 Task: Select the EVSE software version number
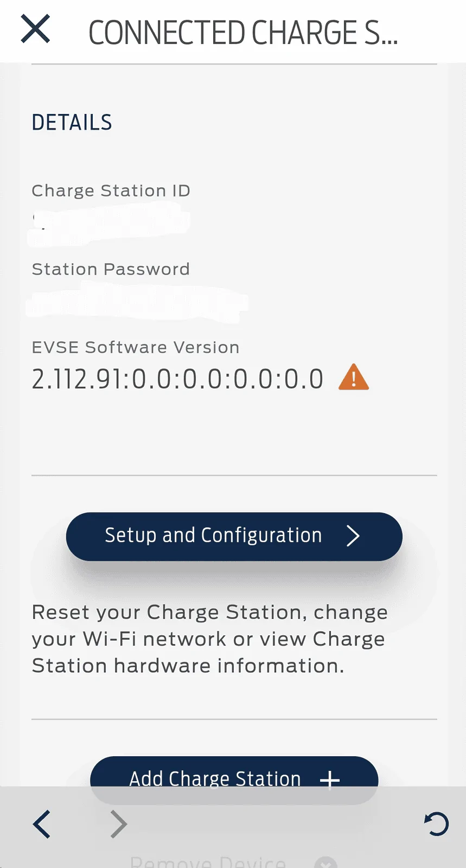click(x=177, y=379)
